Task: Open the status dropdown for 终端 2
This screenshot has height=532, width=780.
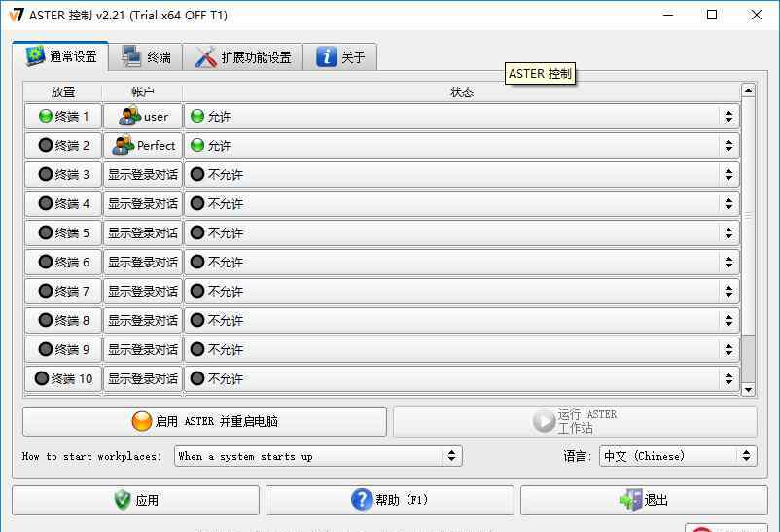Action: click(x=462, y=145)
